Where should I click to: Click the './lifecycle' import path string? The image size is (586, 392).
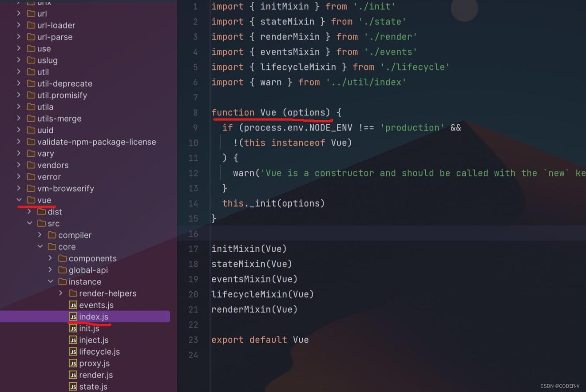pyautogui.click(x=415, y=67)
